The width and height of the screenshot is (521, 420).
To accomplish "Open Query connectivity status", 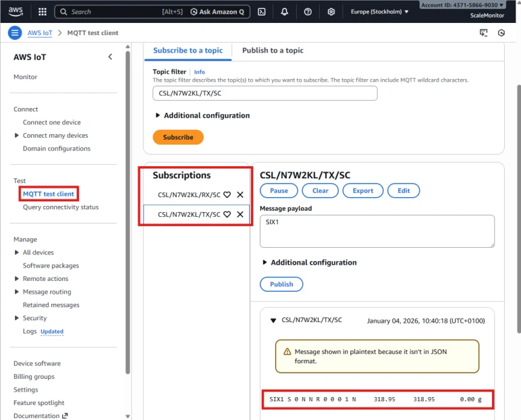I will (61, 207).
